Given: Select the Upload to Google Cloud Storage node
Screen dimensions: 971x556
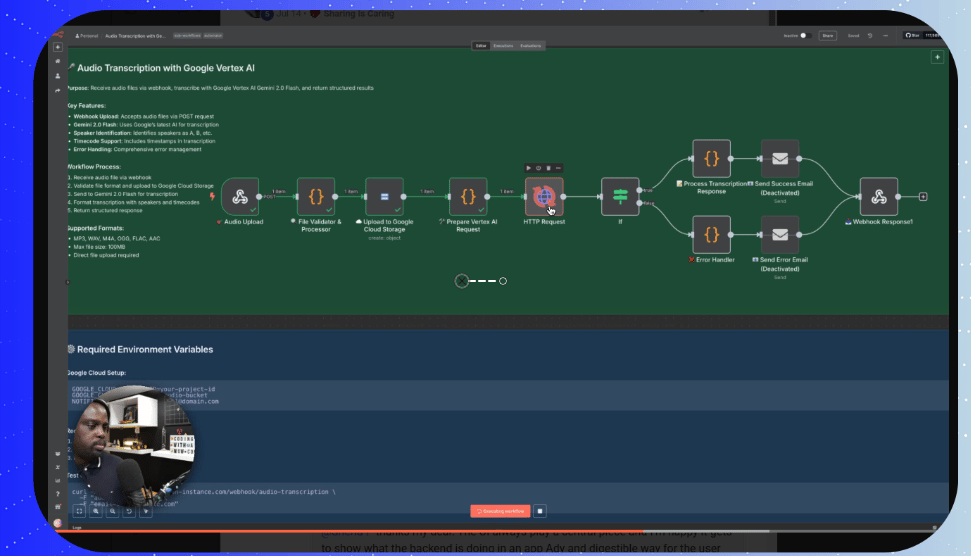Looking at the screenshot, I should pyautogui.click(x=385, y=197).
